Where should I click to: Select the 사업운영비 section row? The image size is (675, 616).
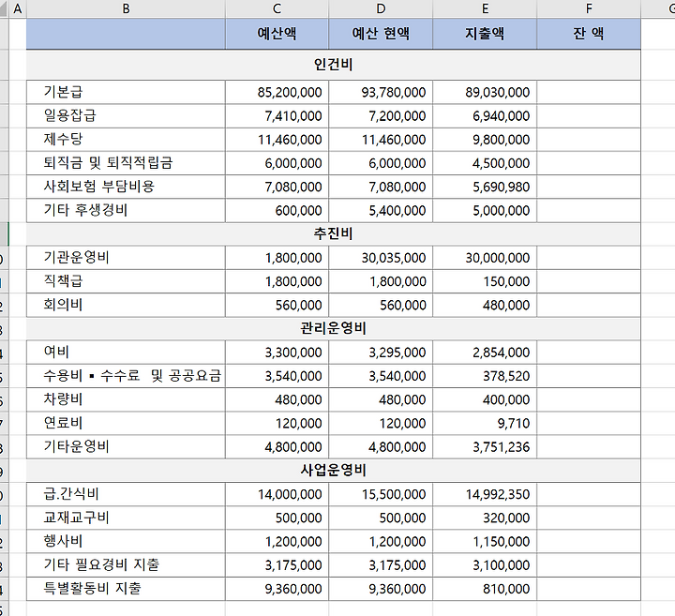pyautogui.click(x=334, y=470)
